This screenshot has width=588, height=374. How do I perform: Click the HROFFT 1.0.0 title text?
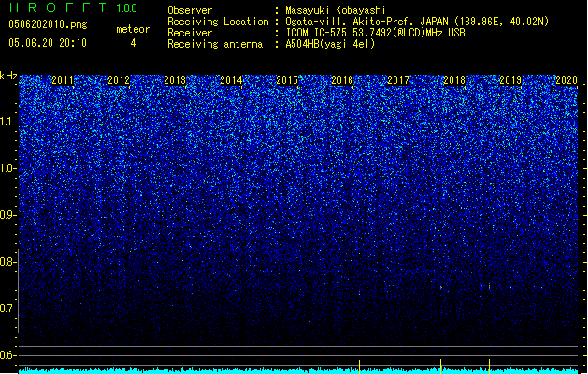pyautogui.click(x=73, y=7)
